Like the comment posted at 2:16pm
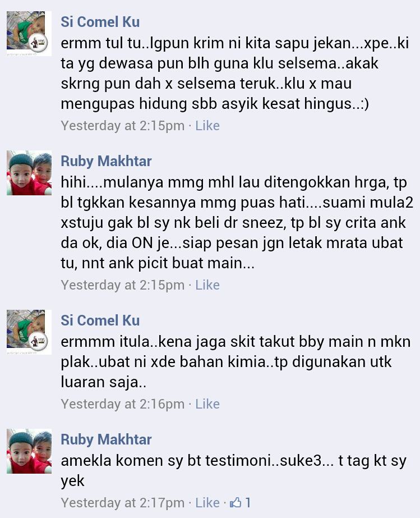Image resolution: width=420 pixels, height=518 pixels. point(207,404)
